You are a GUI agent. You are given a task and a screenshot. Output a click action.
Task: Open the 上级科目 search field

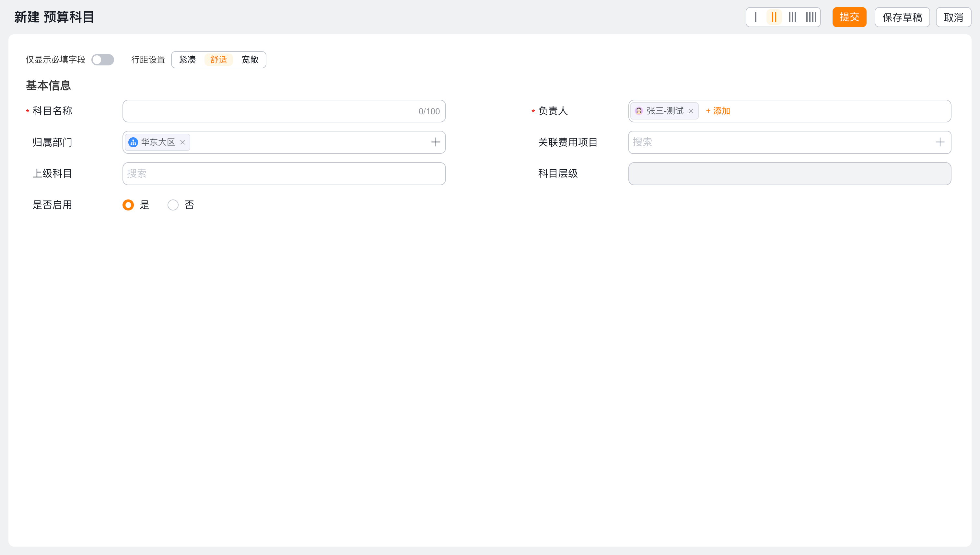[x=284, y=174]
